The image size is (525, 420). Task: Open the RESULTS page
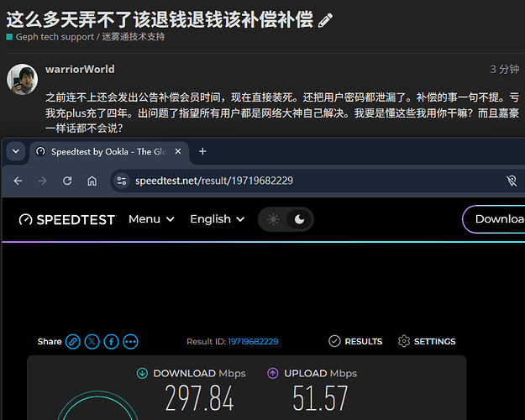click(355, 341)
